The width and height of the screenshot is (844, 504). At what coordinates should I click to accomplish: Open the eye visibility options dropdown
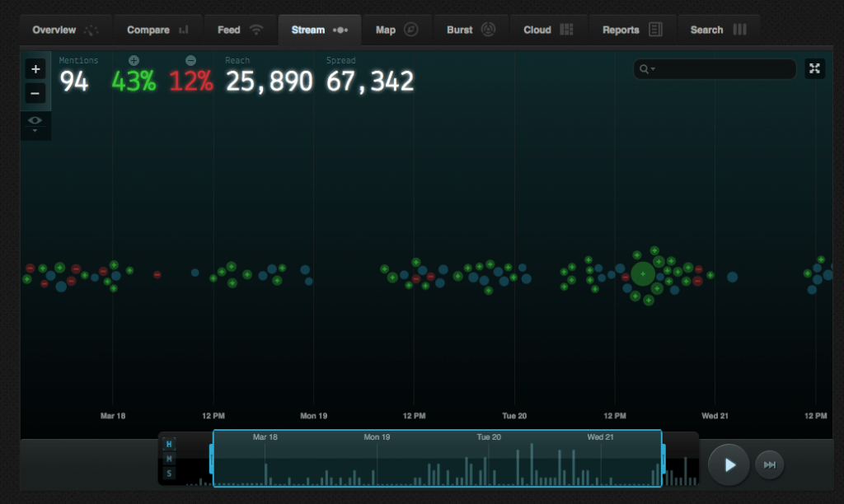coord(35,124)
